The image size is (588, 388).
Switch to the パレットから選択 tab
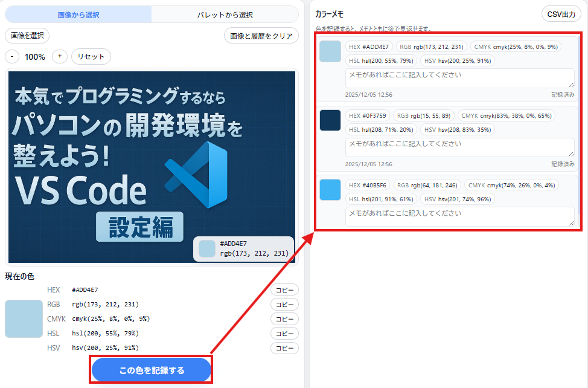coord(225,15)
